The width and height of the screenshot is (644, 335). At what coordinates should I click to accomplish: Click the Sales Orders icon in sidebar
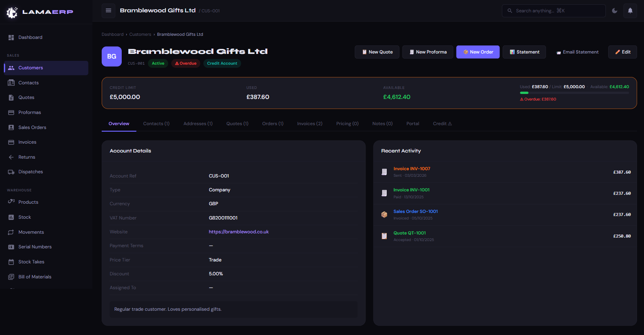(11, 127)
